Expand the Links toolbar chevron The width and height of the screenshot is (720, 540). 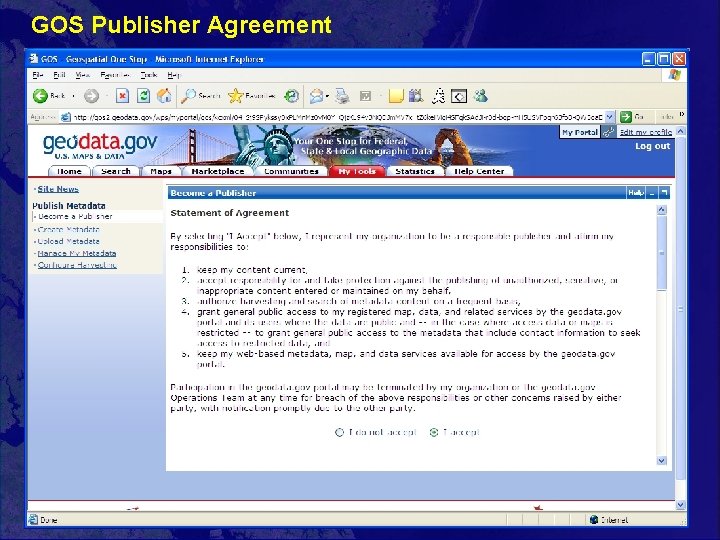coord(681,114)
